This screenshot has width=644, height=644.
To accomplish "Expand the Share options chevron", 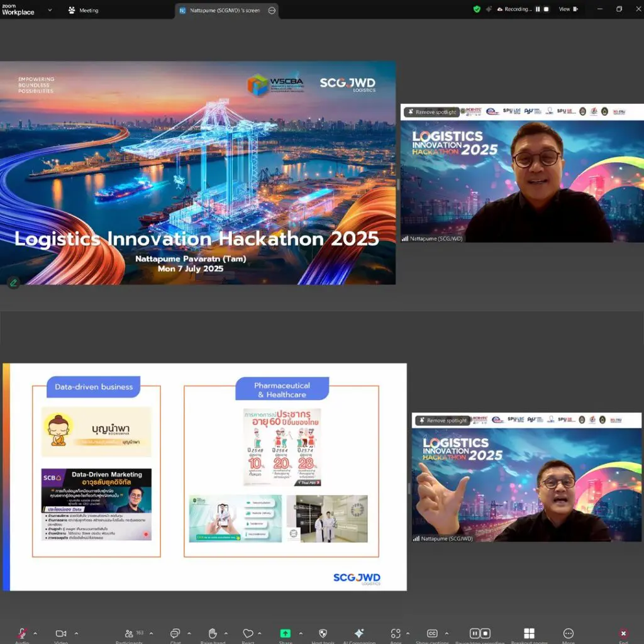I will click(301, 633).
